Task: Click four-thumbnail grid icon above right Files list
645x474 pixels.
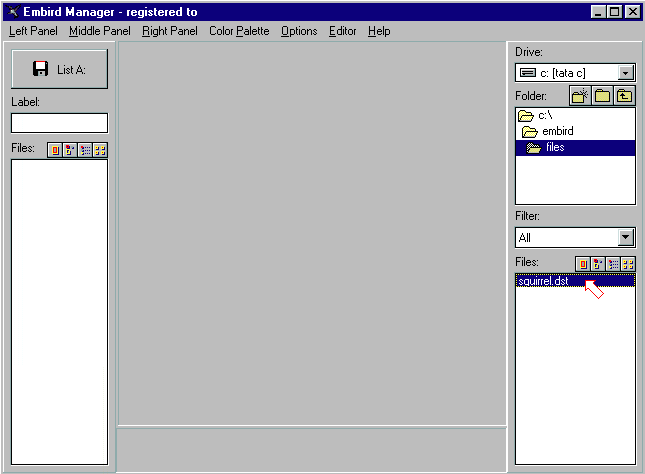Action: coord(628,264)
